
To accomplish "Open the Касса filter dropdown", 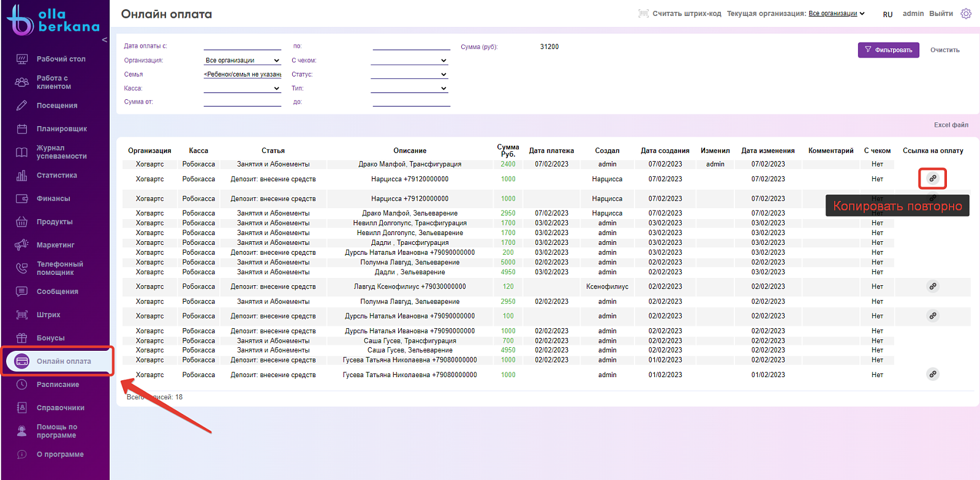I will pos(243,88).
